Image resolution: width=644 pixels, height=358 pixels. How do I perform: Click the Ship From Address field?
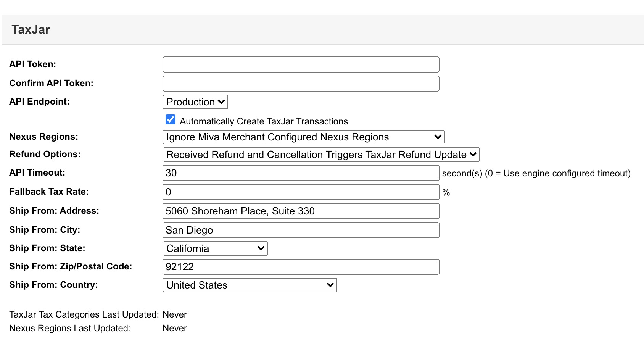(301, 211)
